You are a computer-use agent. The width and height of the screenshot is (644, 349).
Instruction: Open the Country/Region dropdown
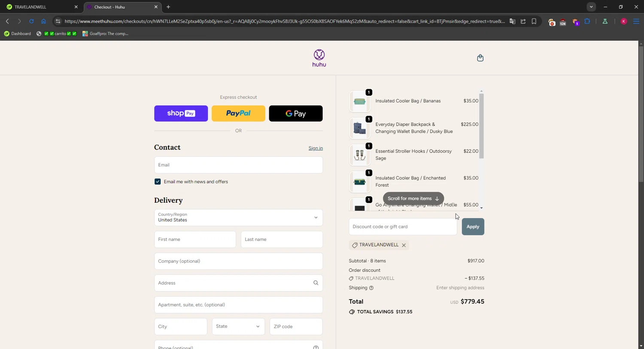tap(238, 218)
